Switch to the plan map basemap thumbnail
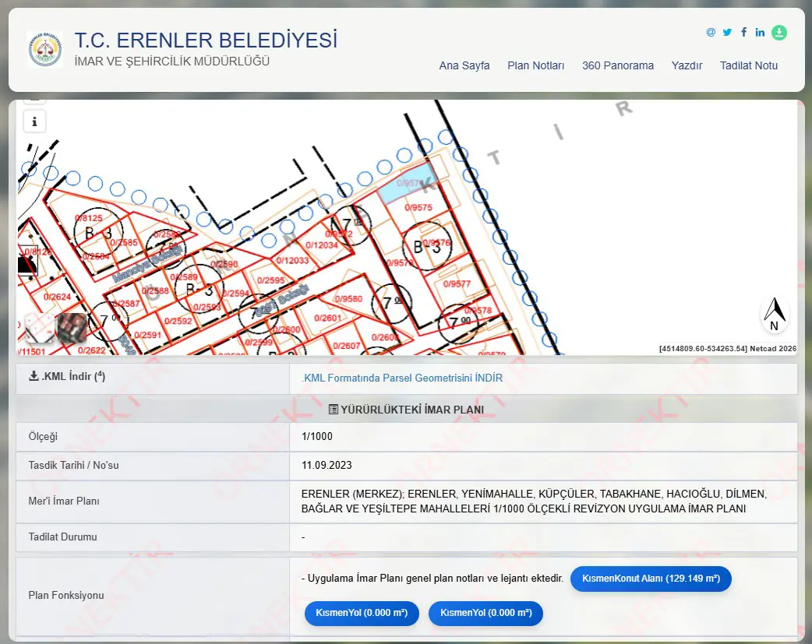Viewport: 812px width, 644px height. coord(39,328)
